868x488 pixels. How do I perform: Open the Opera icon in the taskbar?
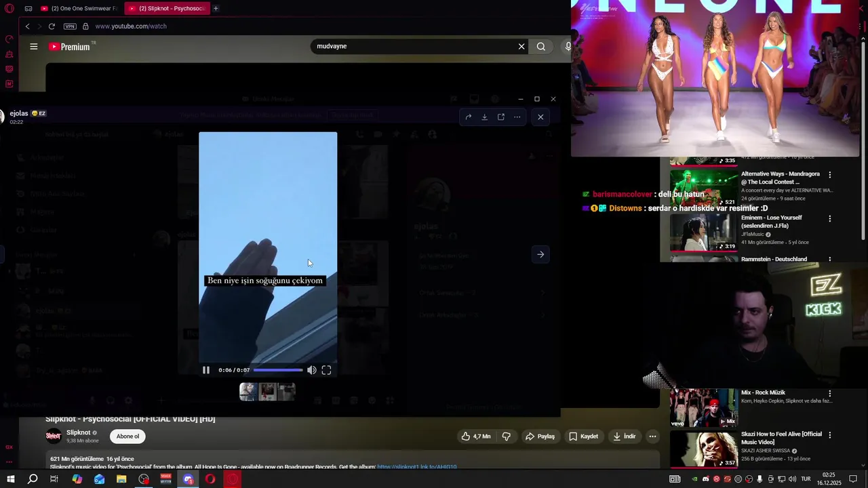pyautogui.click(x=210, y=479)
